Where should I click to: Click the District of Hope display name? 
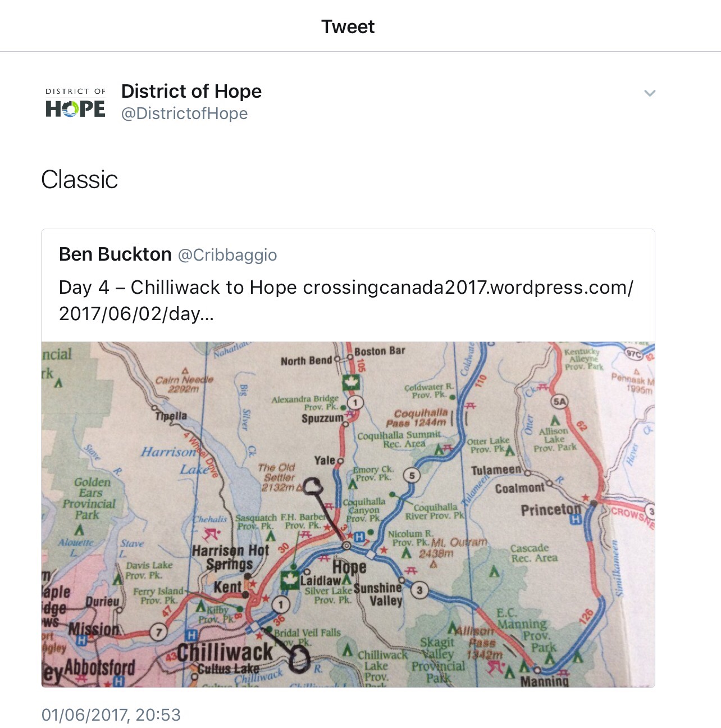click(191, 91)
